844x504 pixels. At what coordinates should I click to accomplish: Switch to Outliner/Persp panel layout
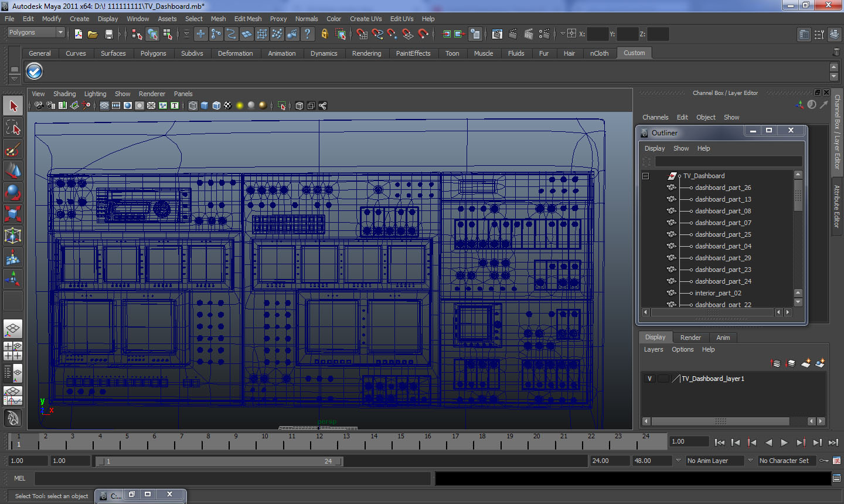13,372
